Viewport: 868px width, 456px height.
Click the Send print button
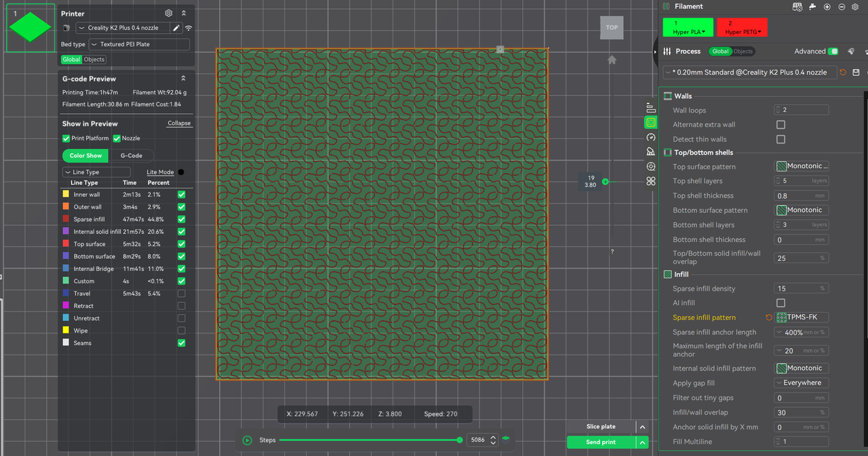[601, 442]
